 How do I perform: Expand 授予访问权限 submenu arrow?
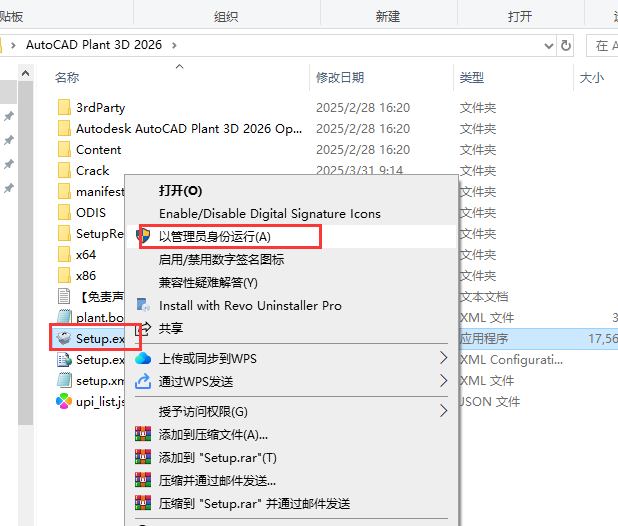pos(443,411)
